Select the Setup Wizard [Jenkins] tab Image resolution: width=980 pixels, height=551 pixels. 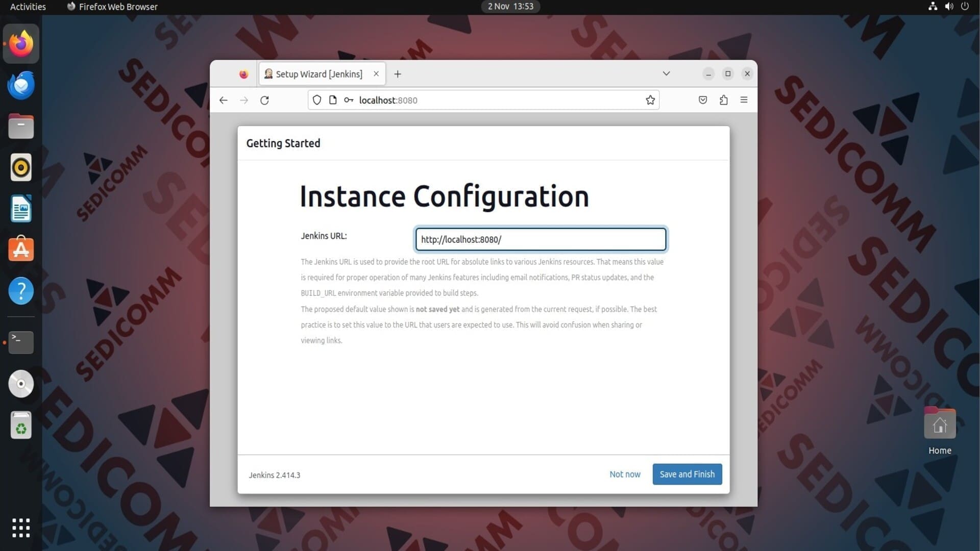322,74
